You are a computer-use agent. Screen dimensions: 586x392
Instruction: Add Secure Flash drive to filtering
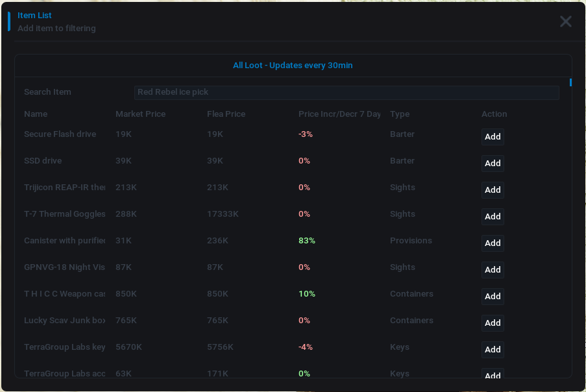click(x=493, y=137)
